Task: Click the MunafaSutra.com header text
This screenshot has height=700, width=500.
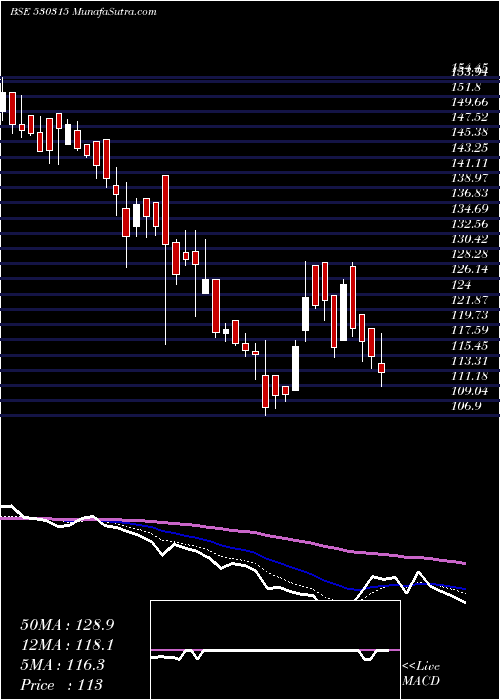Action: click(112, 12)
